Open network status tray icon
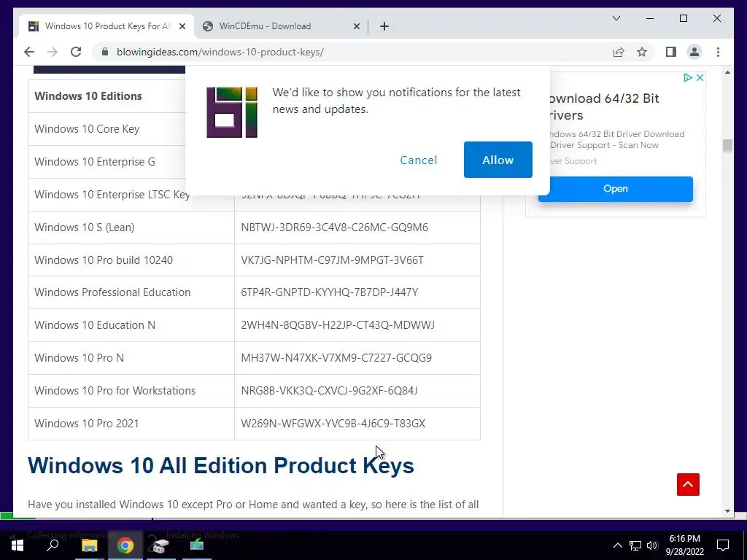 (635, 545)
